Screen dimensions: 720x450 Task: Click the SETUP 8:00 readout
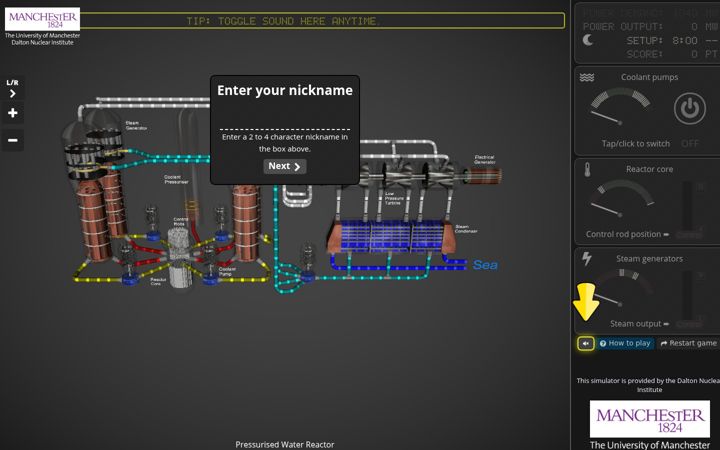pyautogui.click(x=672, y=40)
